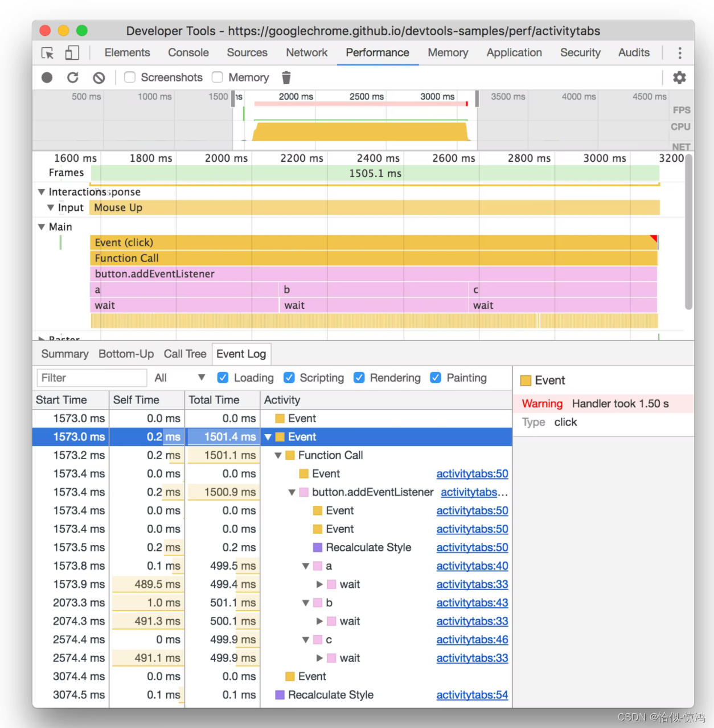Switch to the Sources panel
Viewport: 714px width, 728px height.
pos(247,52)
